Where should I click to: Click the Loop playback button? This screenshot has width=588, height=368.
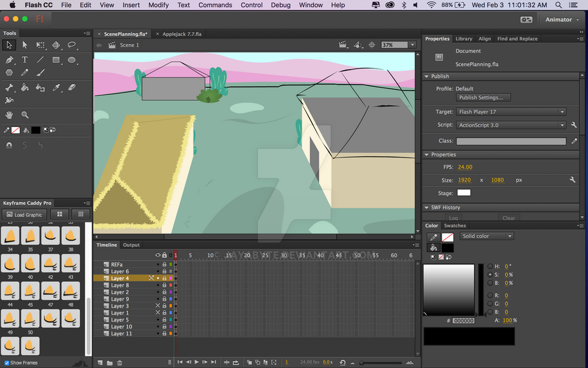[x=235, y=362]
